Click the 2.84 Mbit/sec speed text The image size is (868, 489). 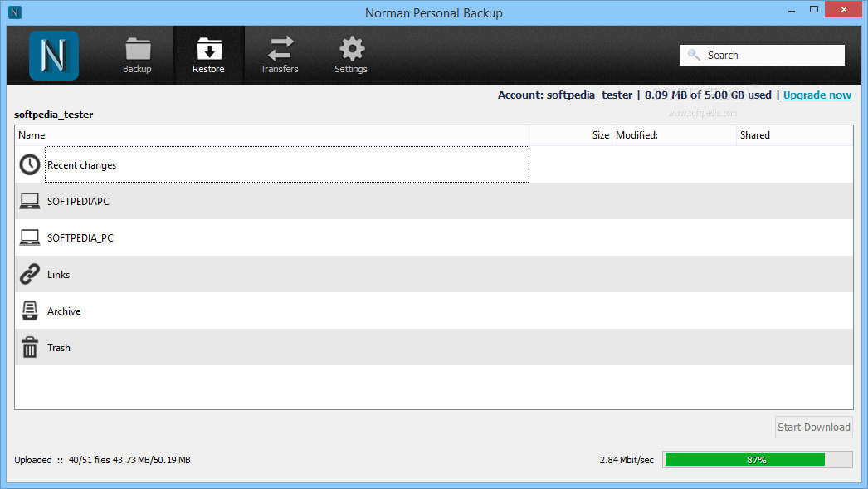tap(627, 460)
